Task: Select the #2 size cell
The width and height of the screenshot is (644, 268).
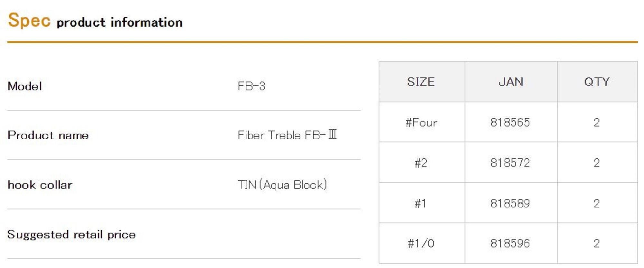Action: pyautogui.click(x=421, y=163)
